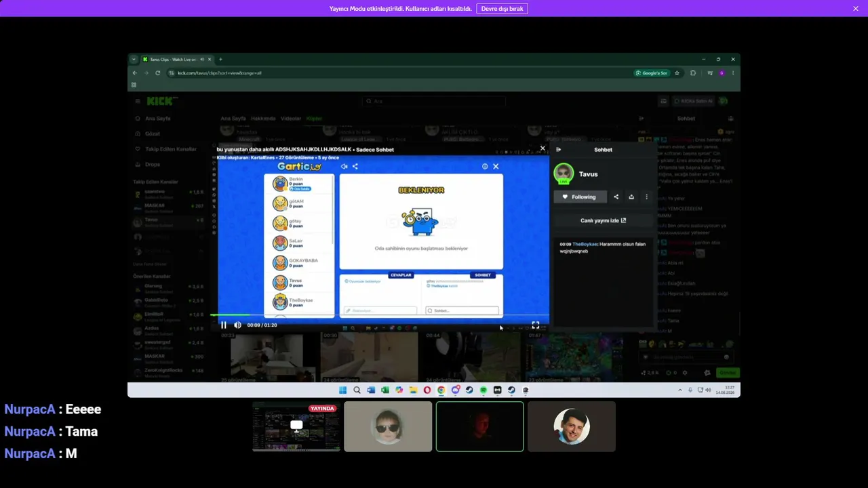Pause the clip playback

click(224, 325)
